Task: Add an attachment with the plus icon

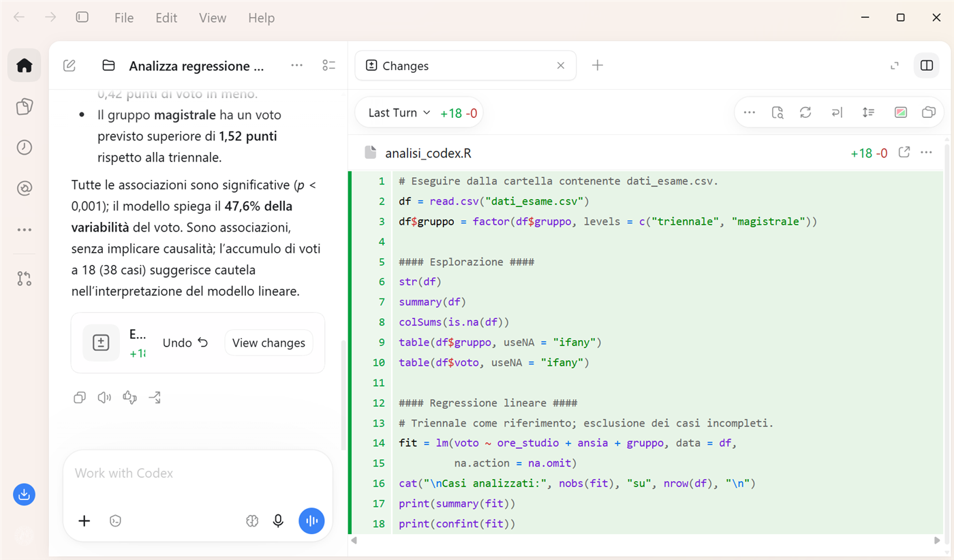Action: tap(84, 521)
